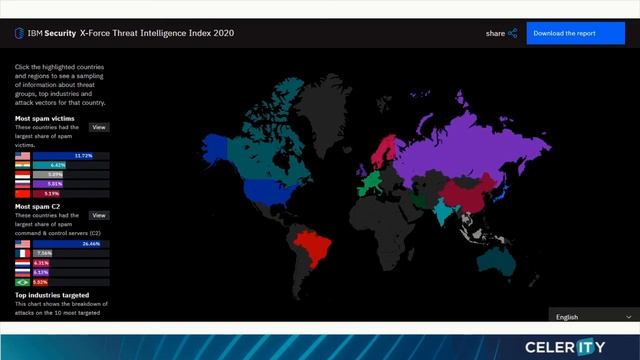Select Russia flag in spam C2 list
The height and width of the screenshot is (360, 640).
[x=22, y=272]
